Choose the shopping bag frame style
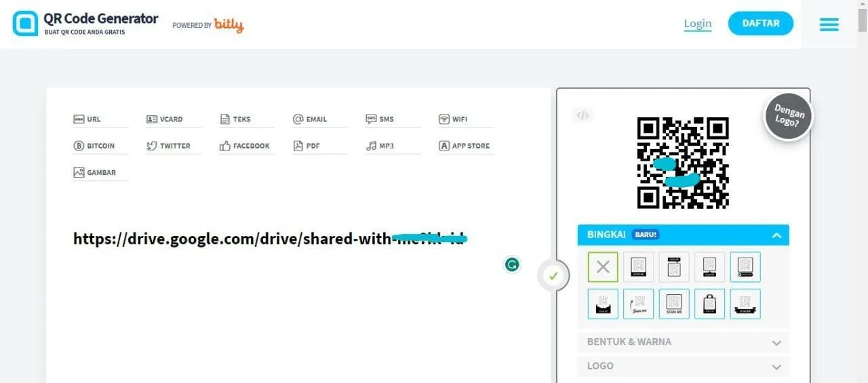The height and width of the screenshot is (383, 868). click(709, 304)
